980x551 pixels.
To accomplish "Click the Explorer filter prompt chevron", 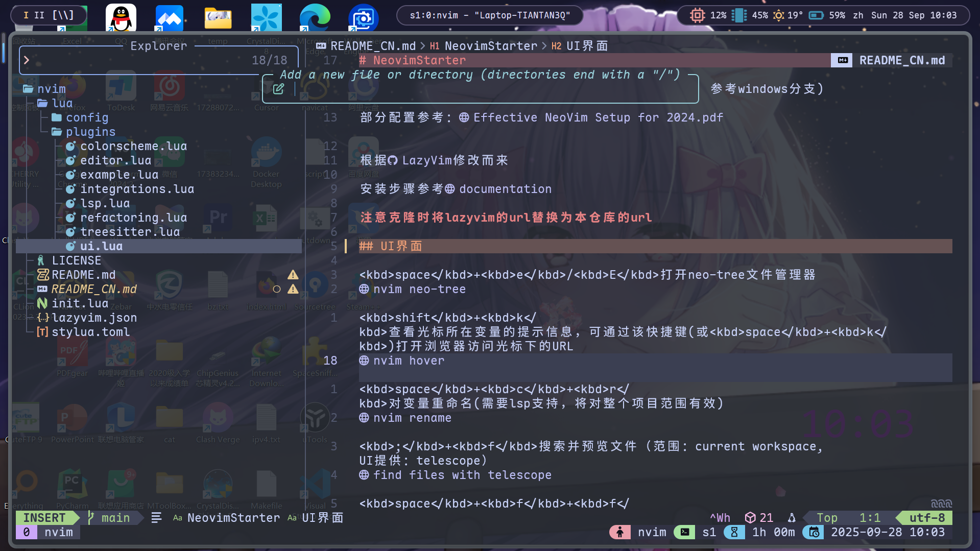I will point(27,60).
